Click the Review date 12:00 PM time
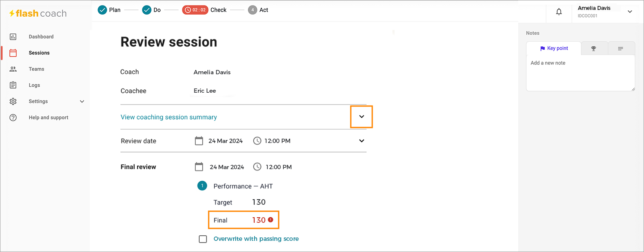The height and width of the screenshot is (252, 644). [x=277, y=141]
